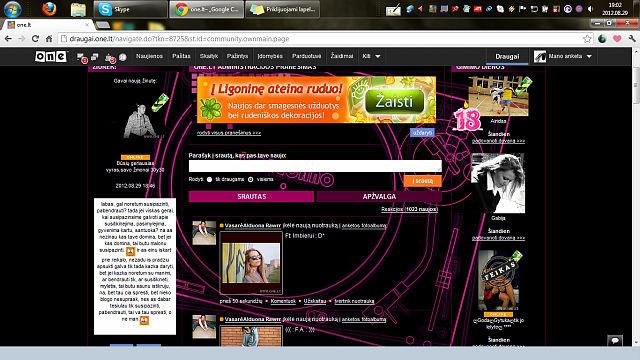The width and height of the screenshot is (640, 360).
Task: Open the Reakcijos (1003 naujos) link
Action: (409, 209)
